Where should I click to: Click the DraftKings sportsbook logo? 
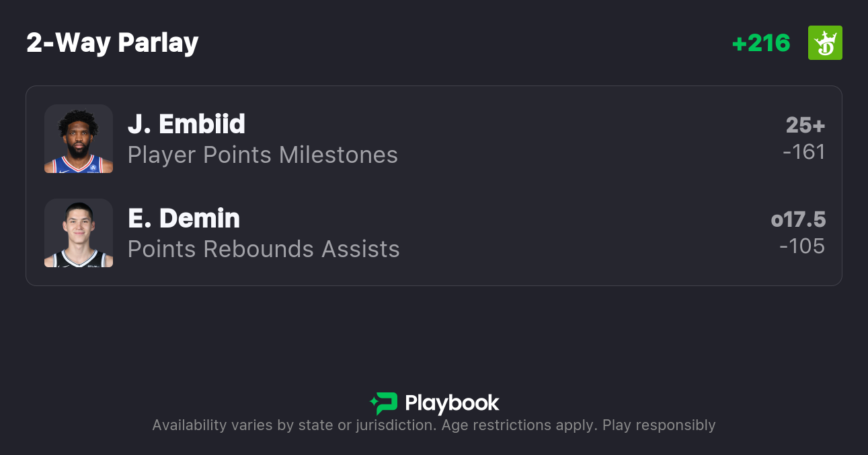click(825, 43)
